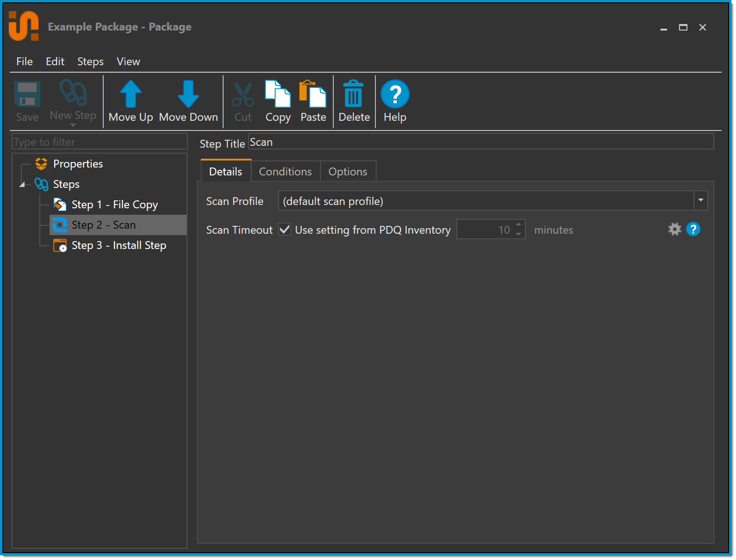Click the Steps footprints tree icon
Viewport: 736px width, 560px height.
[41, 184]
